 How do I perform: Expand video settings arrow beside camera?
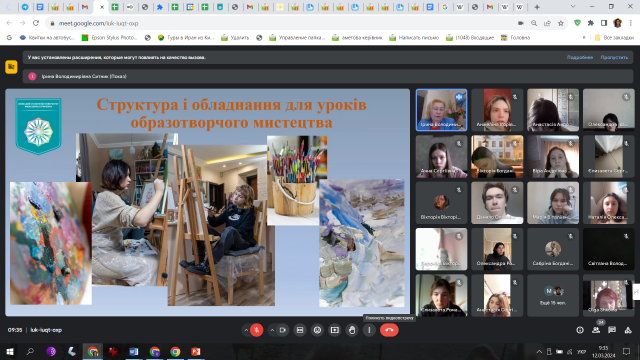(x=272, y=330)
